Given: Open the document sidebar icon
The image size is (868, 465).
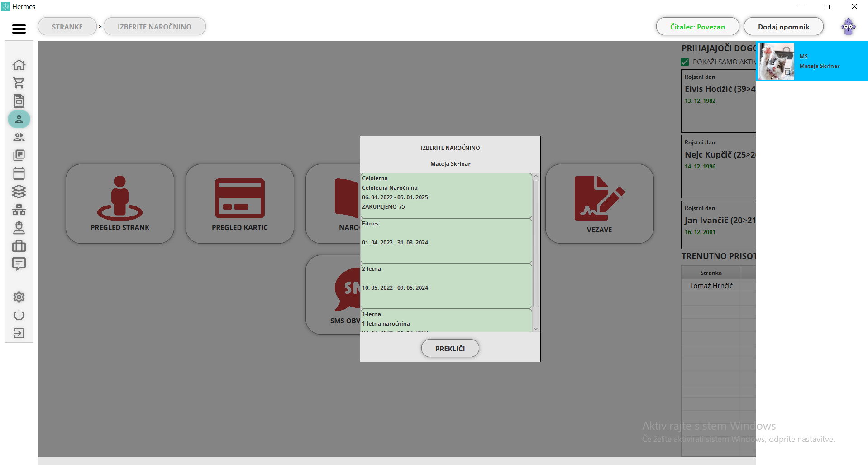Looking at the screenshot, I should [19, 101].
